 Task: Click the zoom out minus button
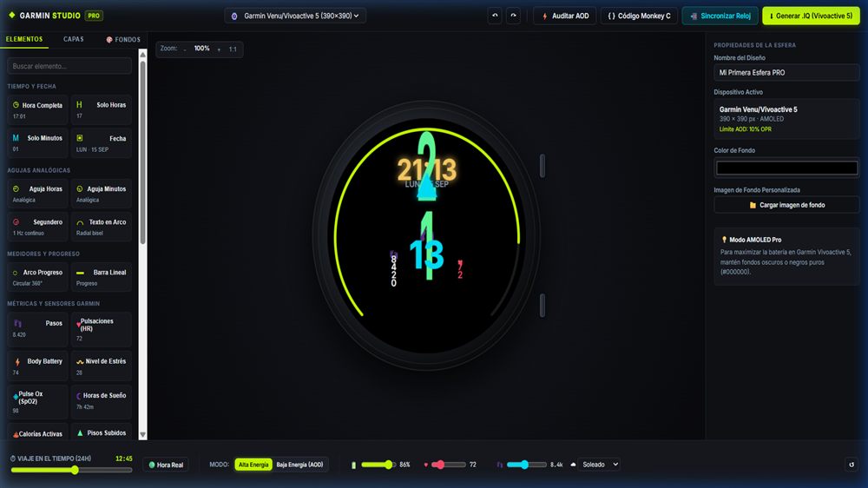coord(185,49)
